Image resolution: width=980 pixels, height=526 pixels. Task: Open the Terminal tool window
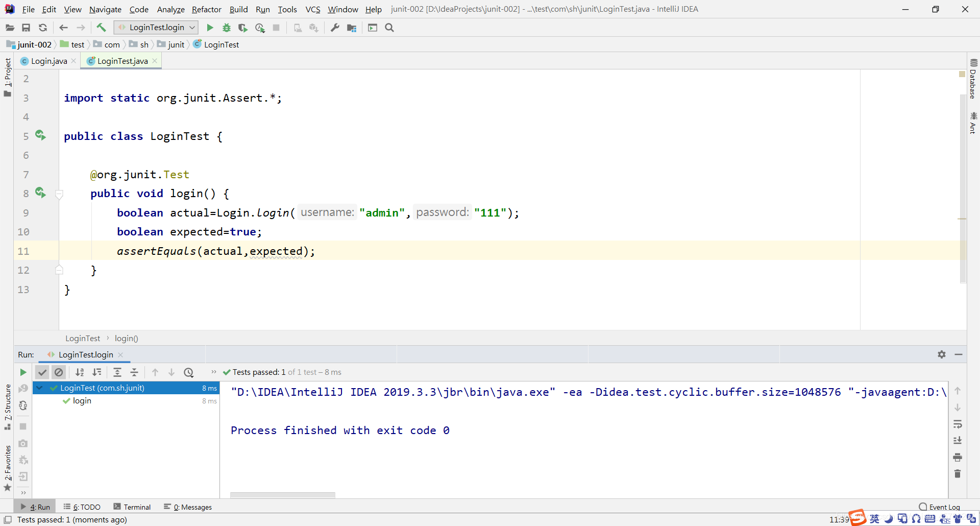click(132, 507)
